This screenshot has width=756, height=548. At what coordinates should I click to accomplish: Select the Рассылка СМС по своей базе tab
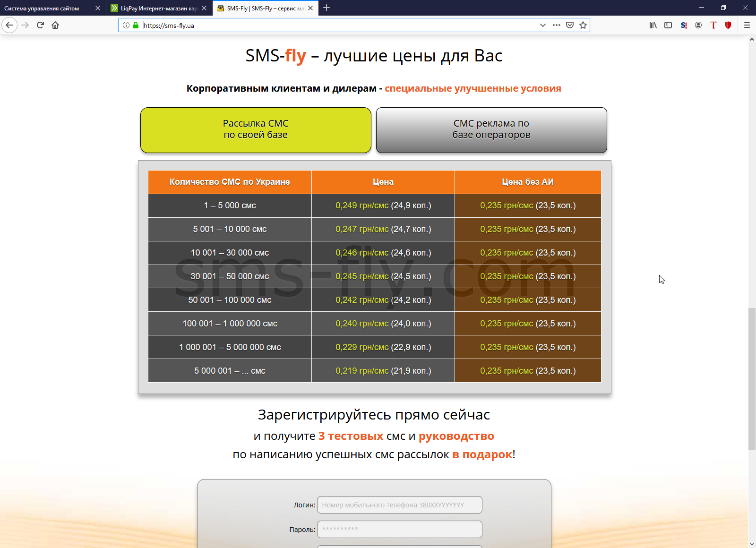[x=256, y=130]
